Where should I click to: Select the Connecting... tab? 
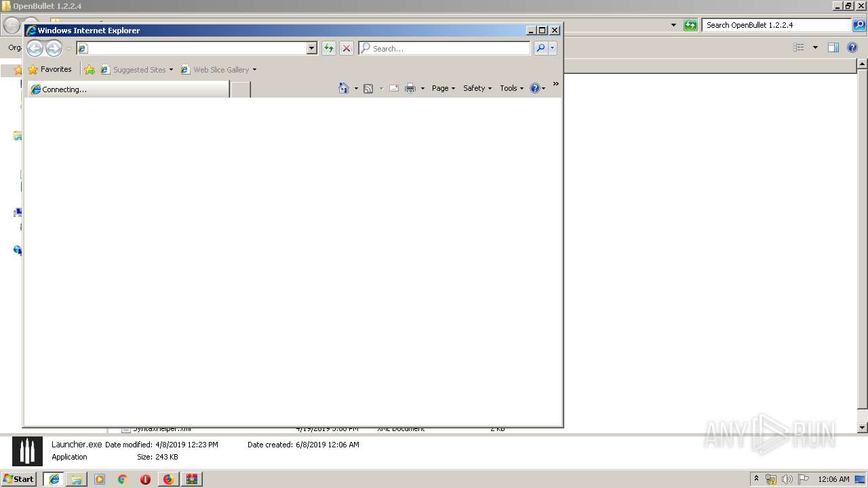pos(129,89)
